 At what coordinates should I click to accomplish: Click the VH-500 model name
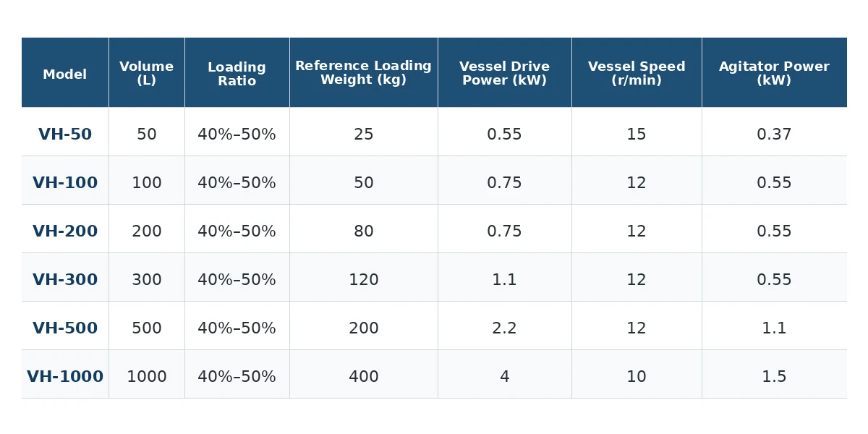click(65, 328)
